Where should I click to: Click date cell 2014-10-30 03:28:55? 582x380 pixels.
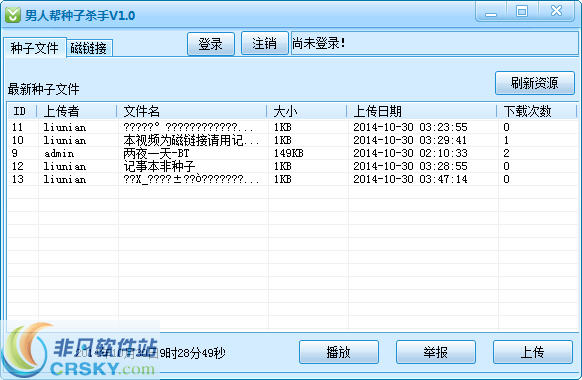(x=410, y=166)
